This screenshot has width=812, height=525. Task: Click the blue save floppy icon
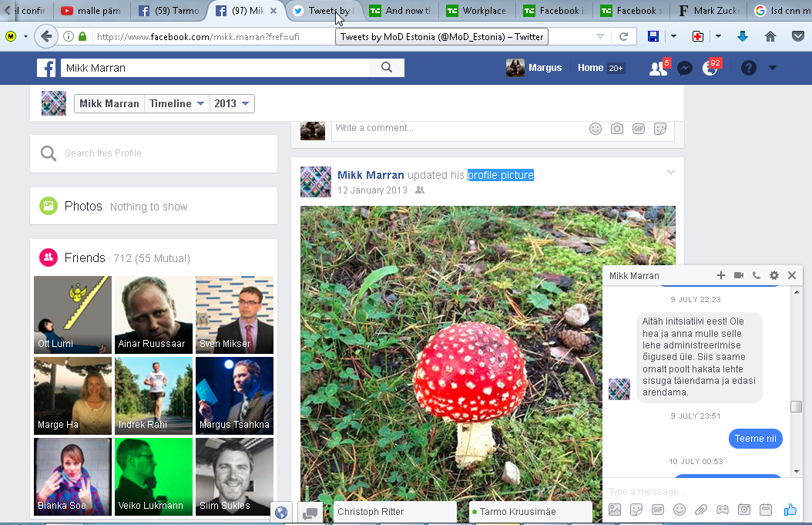pos(653,36)
